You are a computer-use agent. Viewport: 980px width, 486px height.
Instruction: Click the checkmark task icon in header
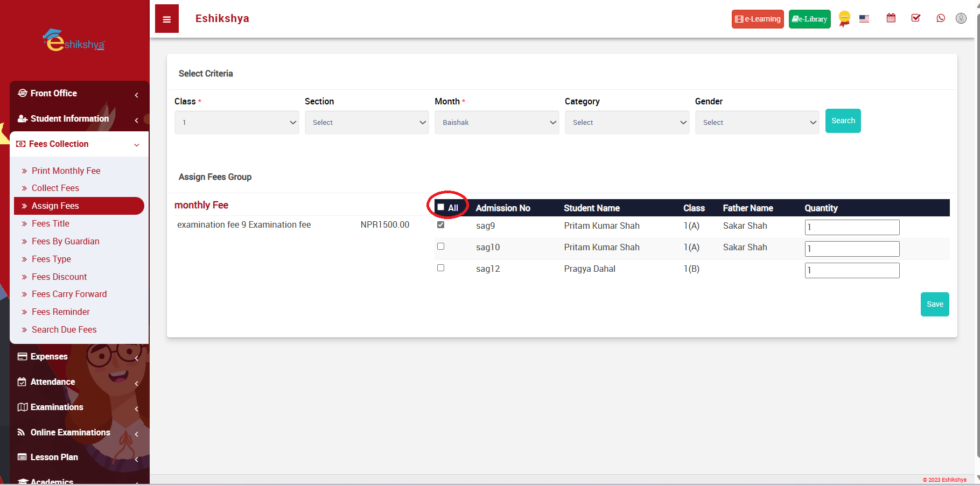(x=915, y=18)
